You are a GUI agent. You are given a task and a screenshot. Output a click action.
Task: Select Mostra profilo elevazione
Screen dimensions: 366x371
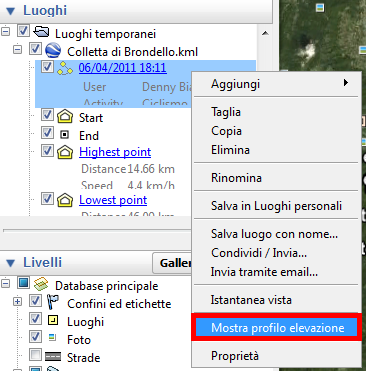[x=276, y=328]
